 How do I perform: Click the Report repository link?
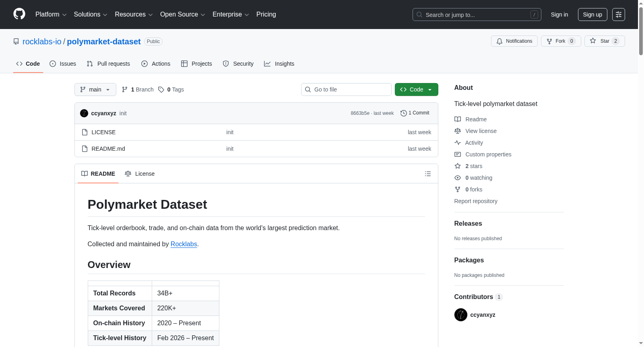pyautogui.click(x=476, y=201)
